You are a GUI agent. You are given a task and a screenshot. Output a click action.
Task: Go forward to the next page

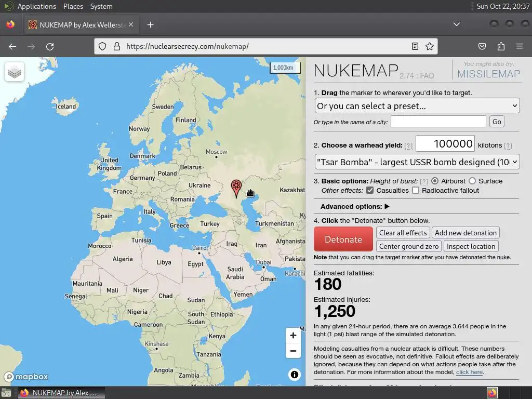(x=31, y=46)
